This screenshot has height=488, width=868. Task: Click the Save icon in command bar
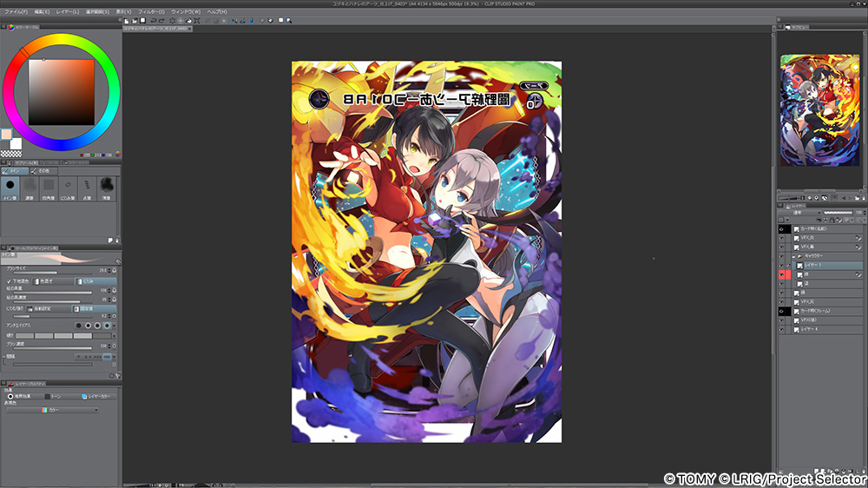143,21
